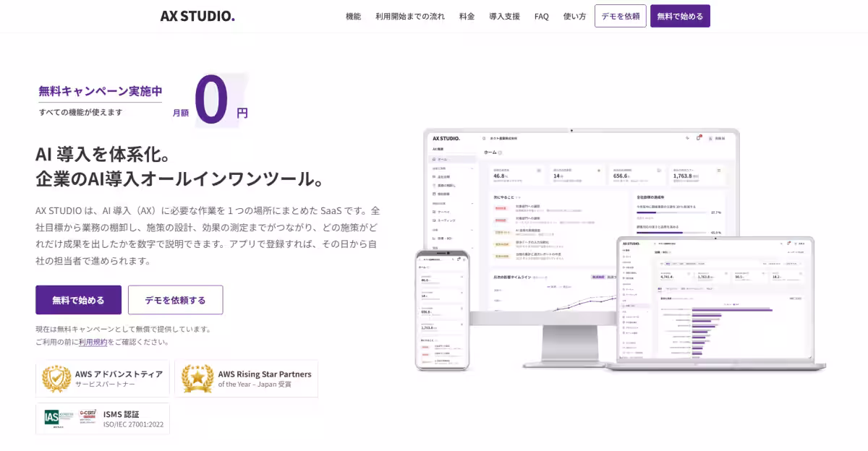
Task: Click the ISMS 認証 label text
Action: click(122, 414)
